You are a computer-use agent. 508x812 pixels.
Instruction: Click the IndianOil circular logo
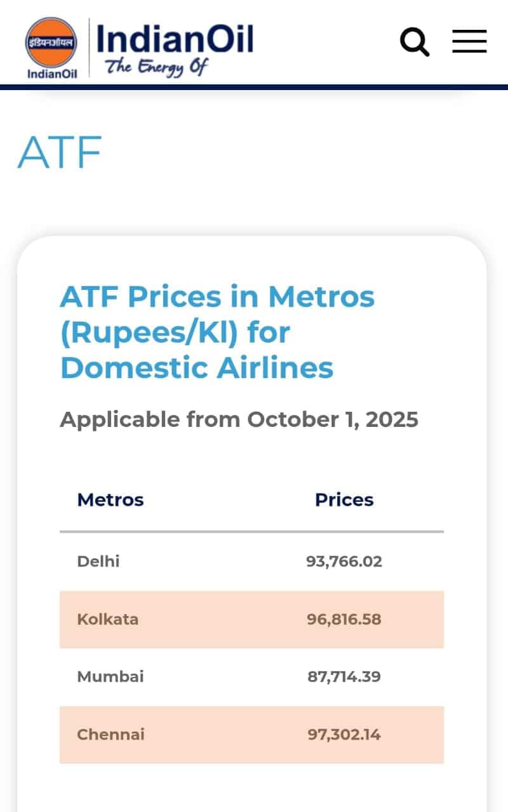coord(51,42)
